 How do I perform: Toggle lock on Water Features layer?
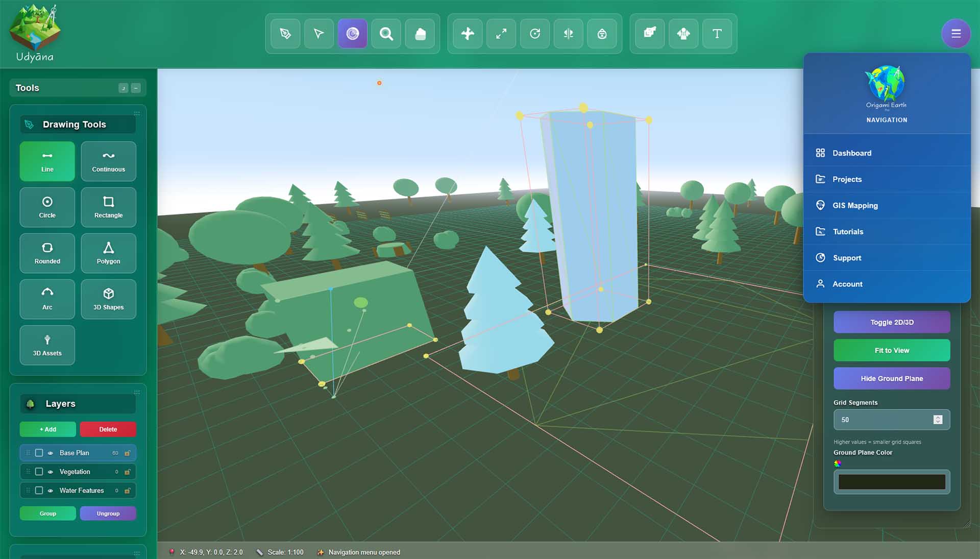(x=128, y=491)
